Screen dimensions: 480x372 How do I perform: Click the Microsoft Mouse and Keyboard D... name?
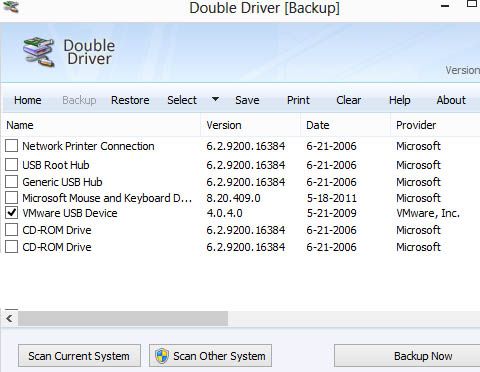pyautogui.click(x=107, y=198)
